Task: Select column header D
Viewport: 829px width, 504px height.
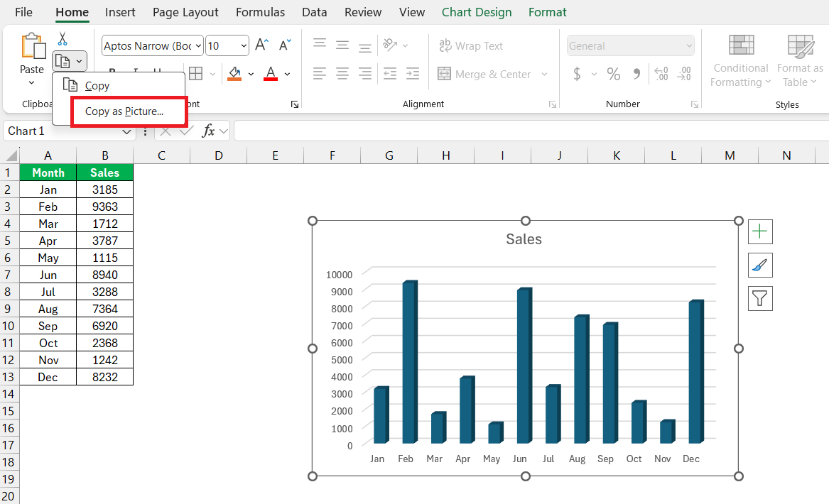Action: tap(218, 155)
